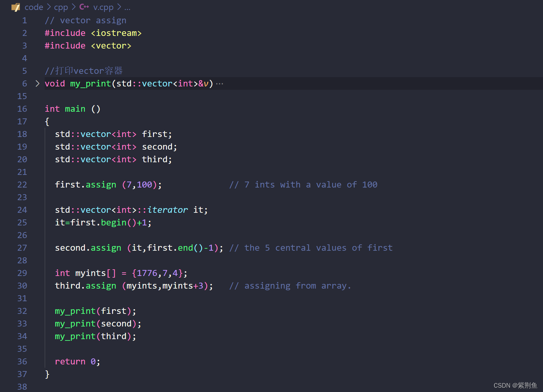Select the 'v.cpp' breadcrumb file
The width and height of the screenshot is (543, 392).
tap(103, 7)
